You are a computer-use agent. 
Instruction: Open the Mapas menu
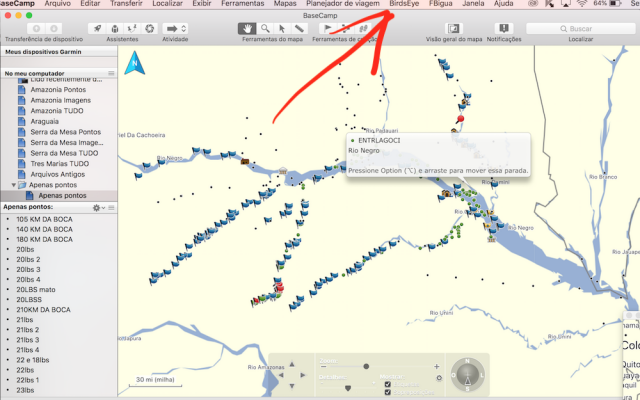pos(285,4)
